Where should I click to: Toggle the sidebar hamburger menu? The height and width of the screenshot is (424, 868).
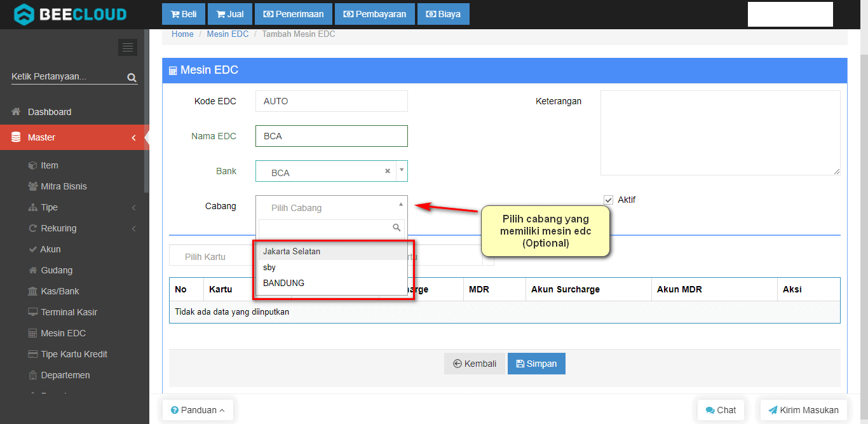coord(128,47)
